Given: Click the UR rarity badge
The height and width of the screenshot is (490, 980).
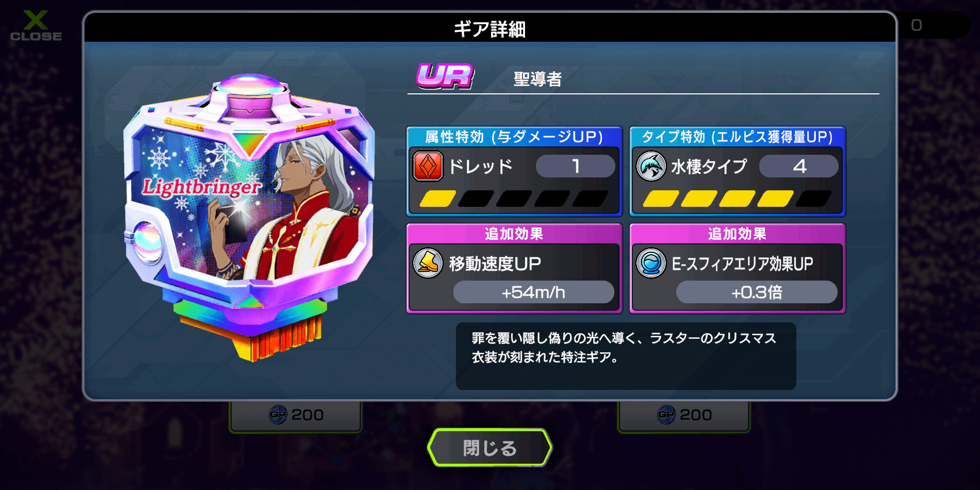Looking at the screenshot, I should [445, 76].
